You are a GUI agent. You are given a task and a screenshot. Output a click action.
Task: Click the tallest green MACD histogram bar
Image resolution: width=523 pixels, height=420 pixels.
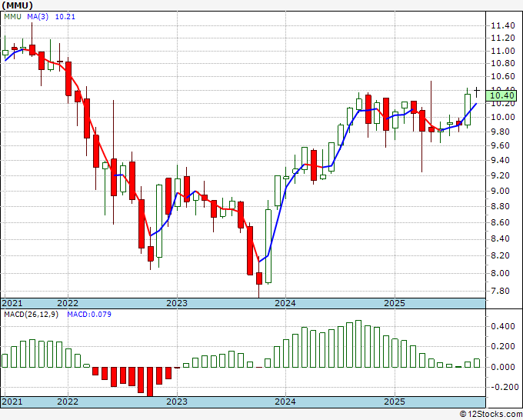coord(358,344)
